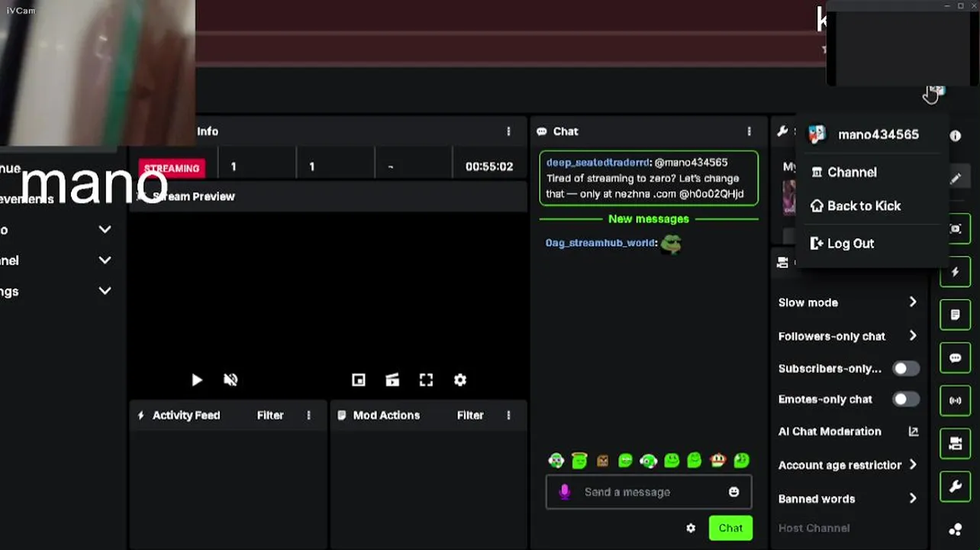980x550 pixels.
Task: Click the Stream Preview panel title
Action: [x=193, y=196]
